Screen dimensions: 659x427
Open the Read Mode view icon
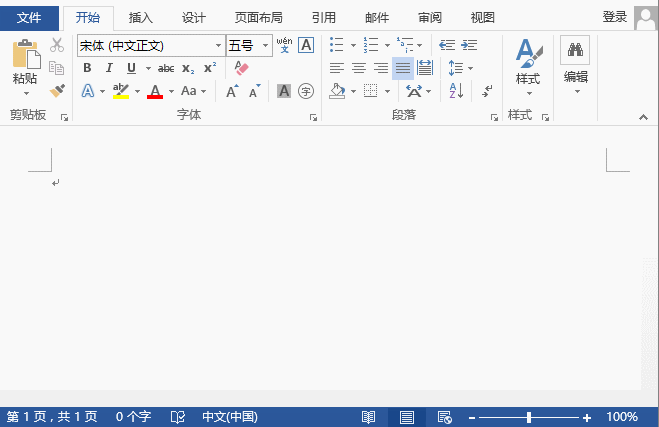click(369, 417)
